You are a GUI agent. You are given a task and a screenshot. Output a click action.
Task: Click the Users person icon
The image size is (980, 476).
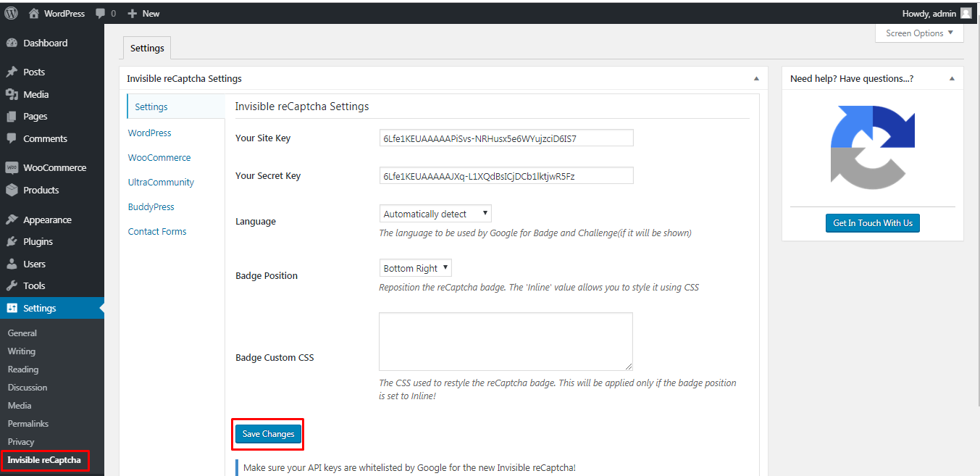12,264
